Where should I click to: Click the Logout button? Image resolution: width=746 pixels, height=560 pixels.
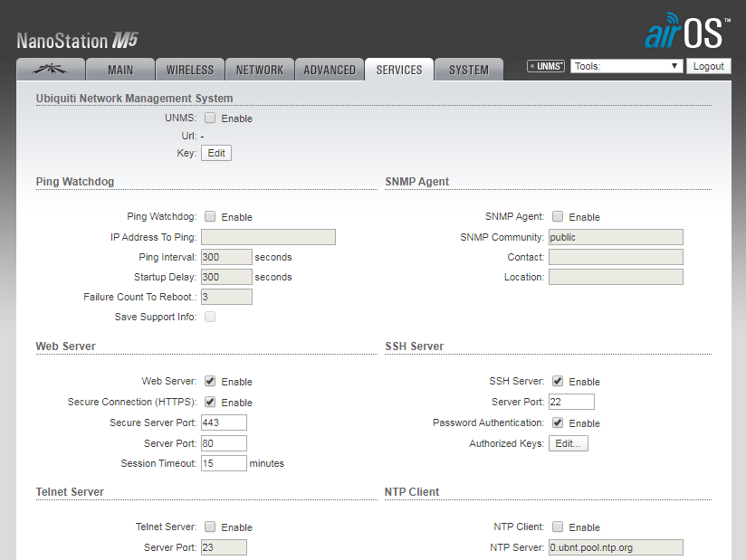[708, 66]
